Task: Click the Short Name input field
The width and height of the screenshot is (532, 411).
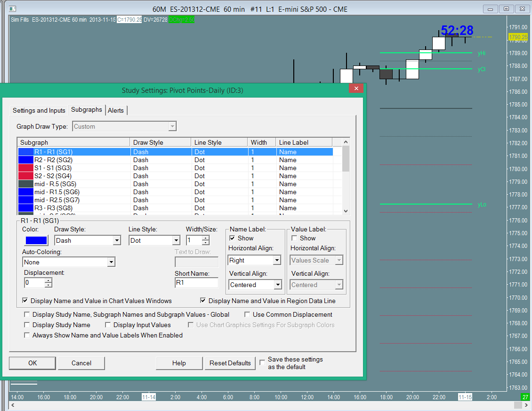Action: pos(196,283)
